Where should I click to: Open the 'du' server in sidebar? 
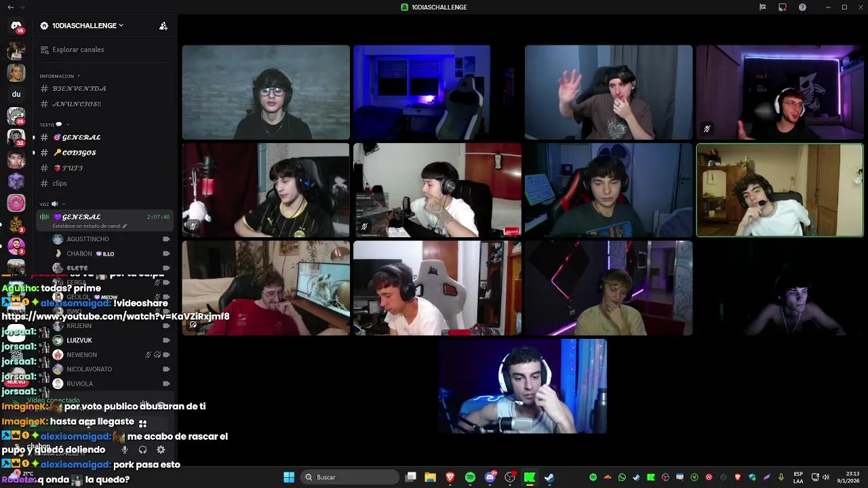click(x=16, y=94)
